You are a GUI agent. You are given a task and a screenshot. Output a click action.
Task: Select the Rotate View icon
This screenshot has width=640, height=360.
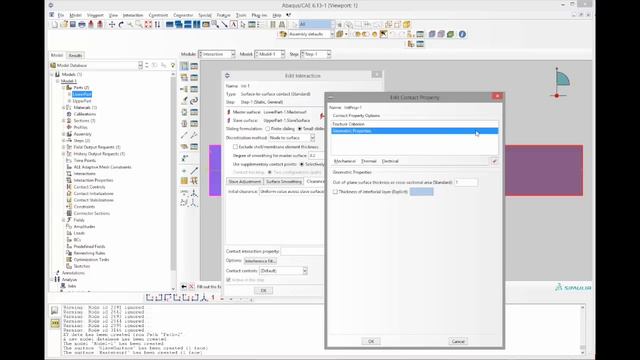tap(121, 25)
